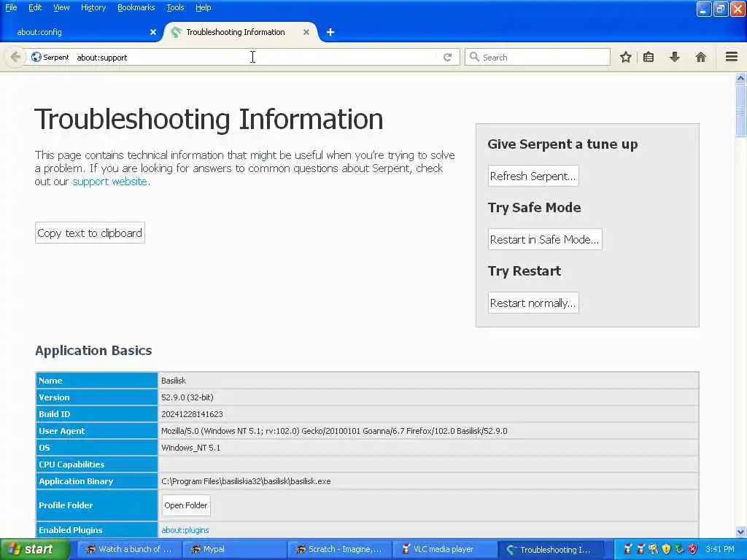747x560 pixels.
Task: Open the about:plugins link
Action: tap(185, 530)
